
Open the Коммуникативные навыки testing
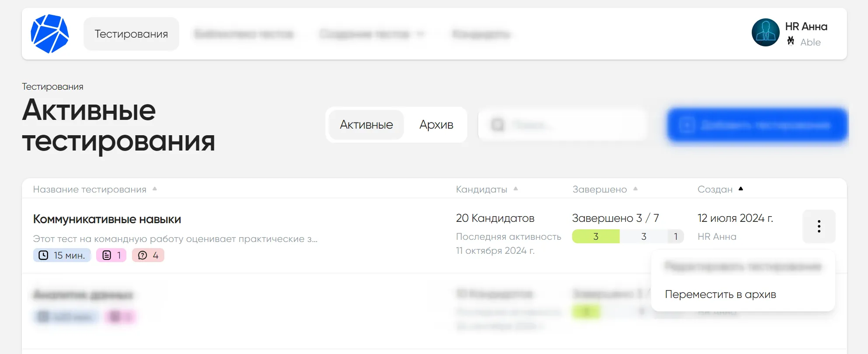click(107, 219)
